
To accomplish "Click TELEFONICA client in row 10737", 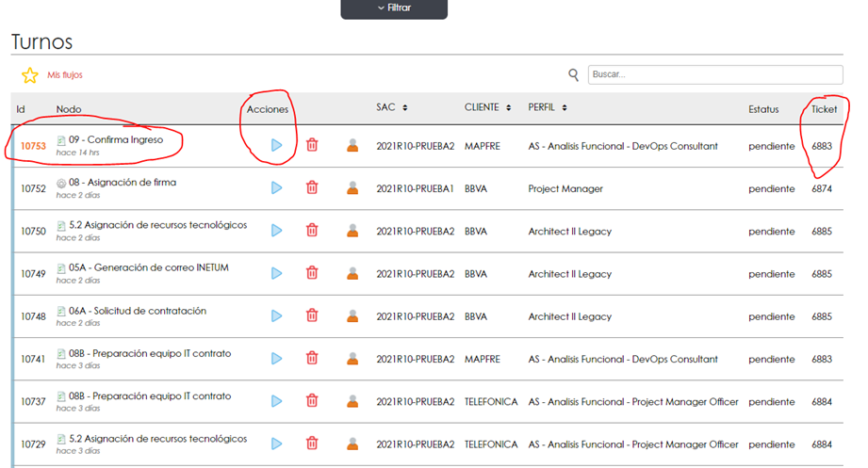I will tap(491, 402).
